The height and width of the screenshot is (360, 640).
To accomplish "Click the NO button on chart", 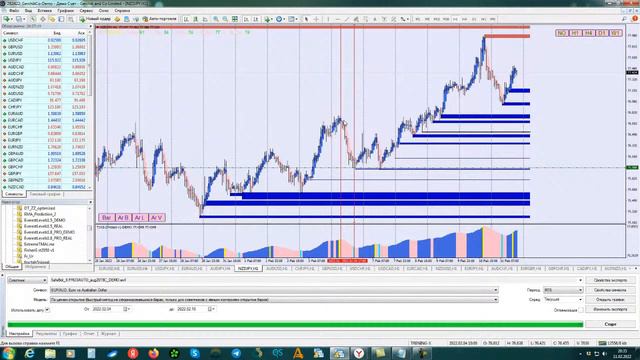I will tap(562, 33).
